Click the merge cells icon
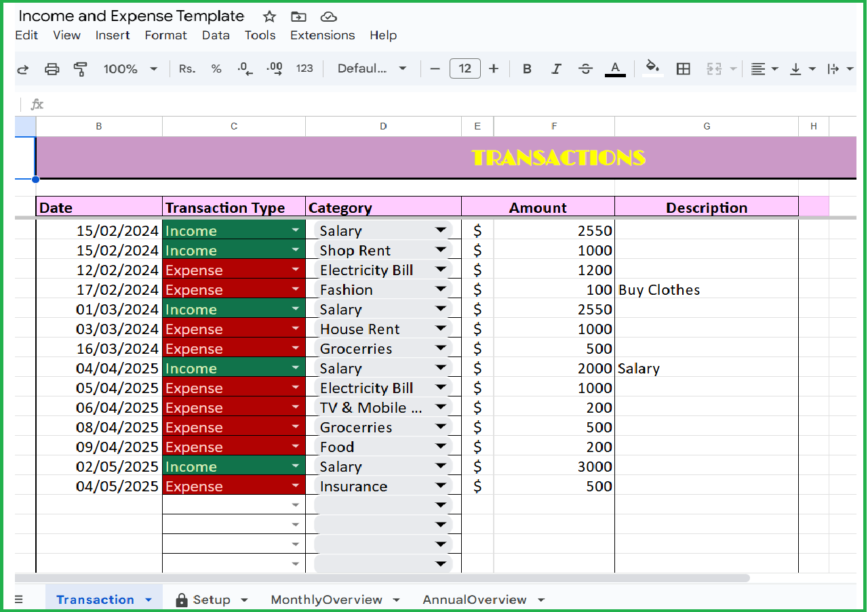Image resolution: width=868 pixels, height=612 pixels. point(714,68)
